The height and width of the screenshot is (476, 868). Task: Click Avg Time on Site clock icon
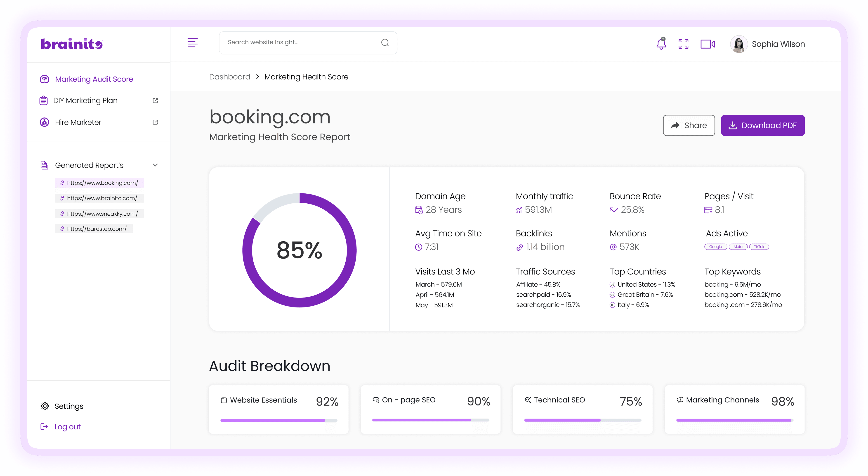click(x=418, y=247)
